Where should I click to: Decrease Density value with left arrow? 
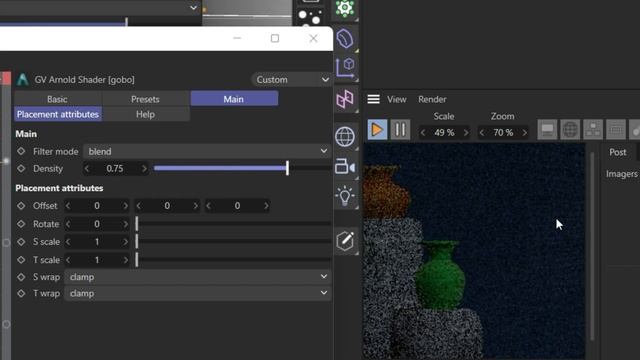[87, 169]
